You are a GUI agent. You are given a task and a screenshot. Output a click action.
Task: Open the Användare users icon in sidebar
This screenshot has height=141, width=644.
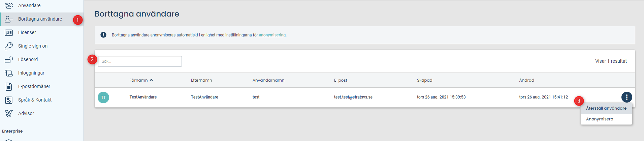coord(9,5)
